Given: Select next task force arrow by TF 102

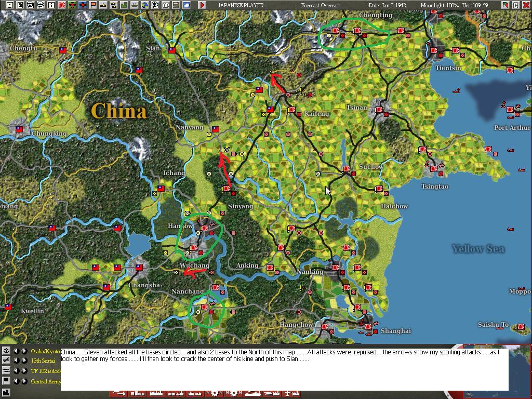Looking at the screenshot, I should pos(24,371).
